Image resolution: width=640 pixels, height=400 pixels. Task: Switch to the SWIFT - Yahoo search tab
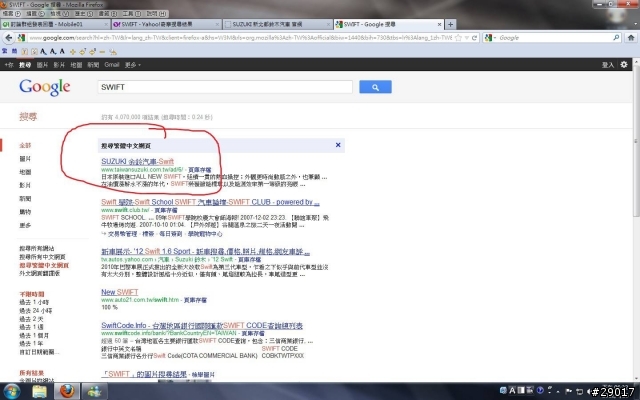click(x=167, y=24)
